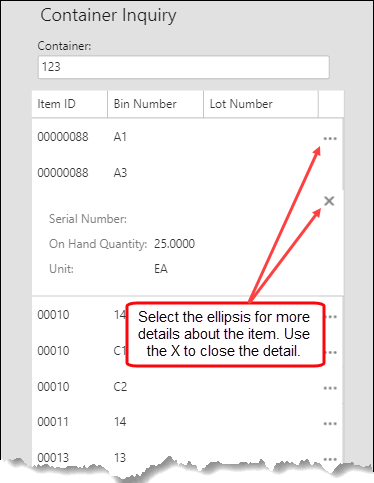This screenshot has height=483, width=374.
Task: Close the expanded item detail with X
Action: (x=329, y=201)
